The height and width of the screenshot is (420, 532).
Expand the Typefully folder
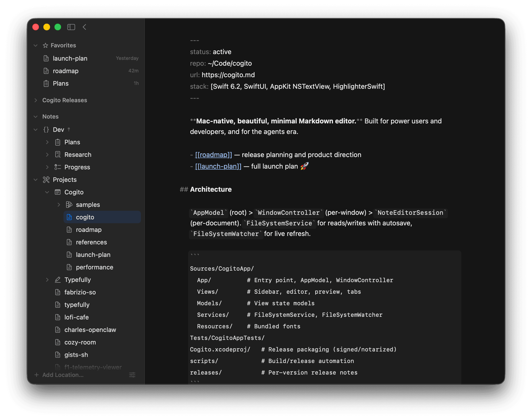(x=47, y=280)
